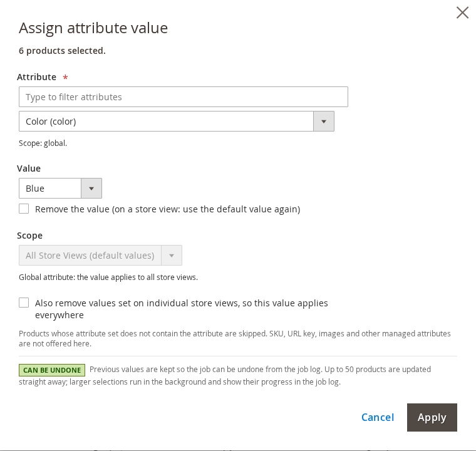Viewport: 476px width, 451px height.
Task: Select the 'Previous values are kept' undo note
Action: [225, 375]
